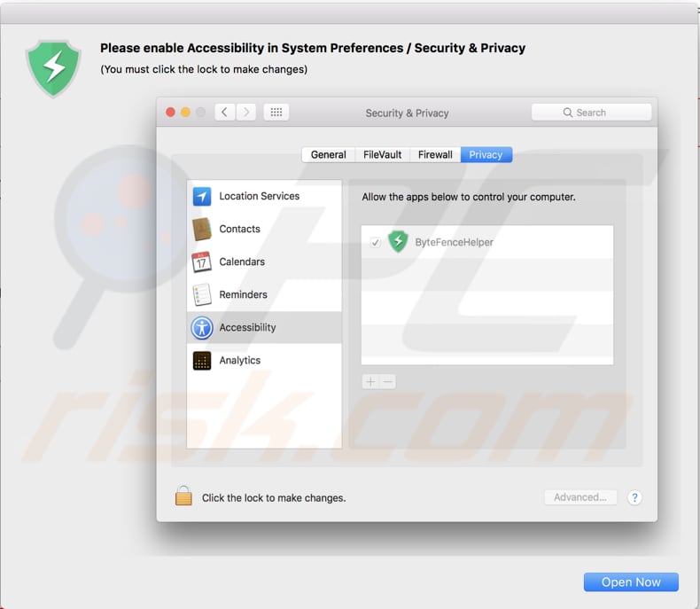Choose Analytics label in list
This screenshot has width=700, height=609.
240,360
